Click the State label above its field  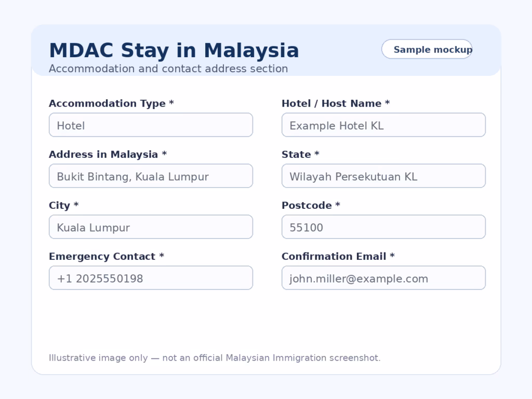(300, 154)
